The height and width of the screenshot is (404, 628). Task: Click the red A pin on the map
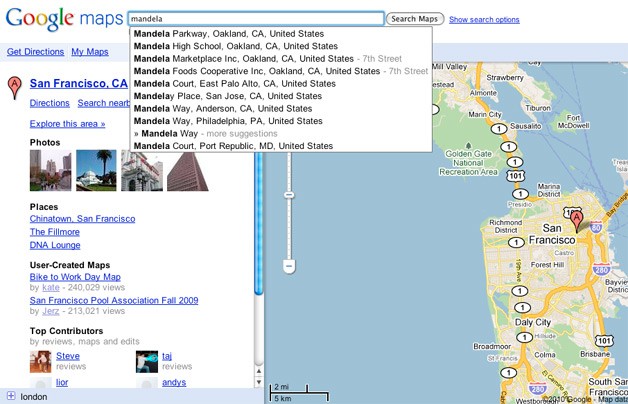pos(576,222)
